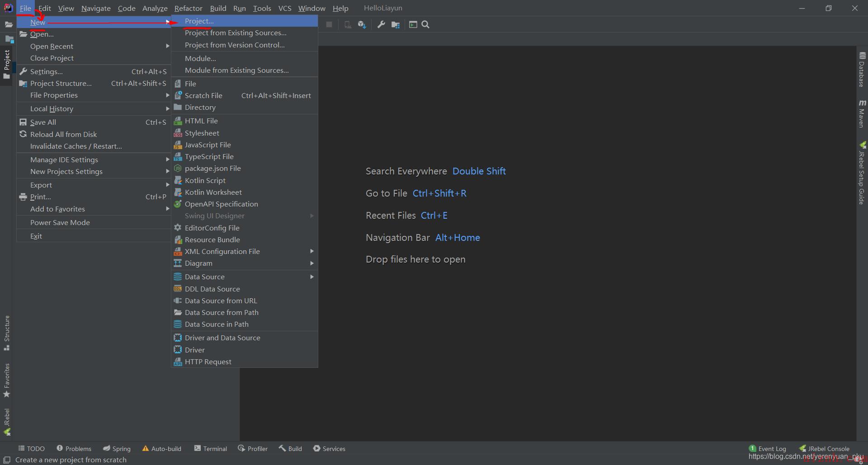Show the Build tool window
Viewport: 868px width, 465px height.
click(x=290, y=448)
